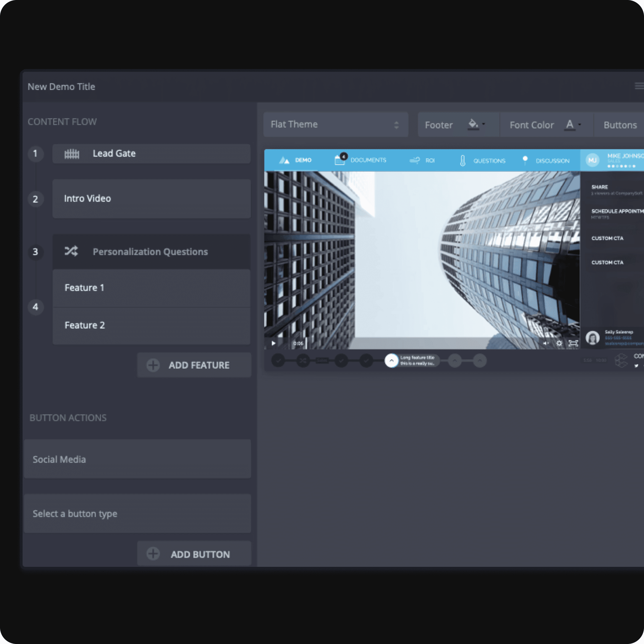The width and height of the screenshot is (644, 644).
Task: Select the Lead Gate step
Action: (151, 154)
